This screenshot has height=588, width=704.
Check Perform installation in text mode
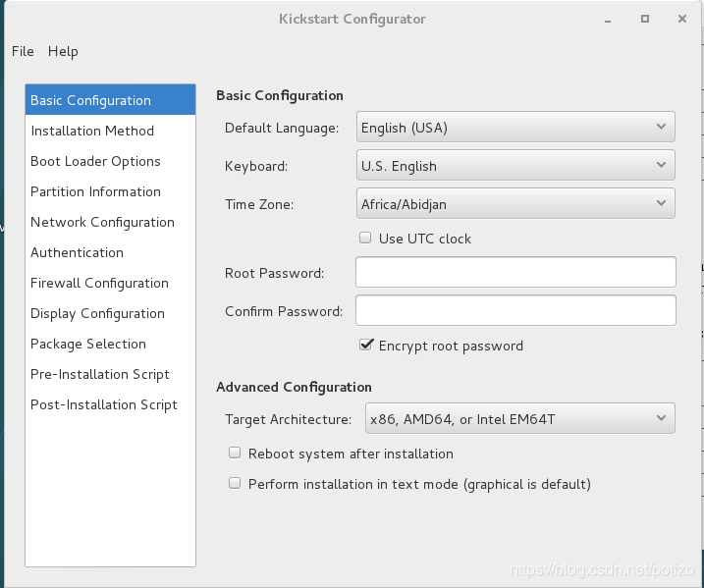pos(235,483)
